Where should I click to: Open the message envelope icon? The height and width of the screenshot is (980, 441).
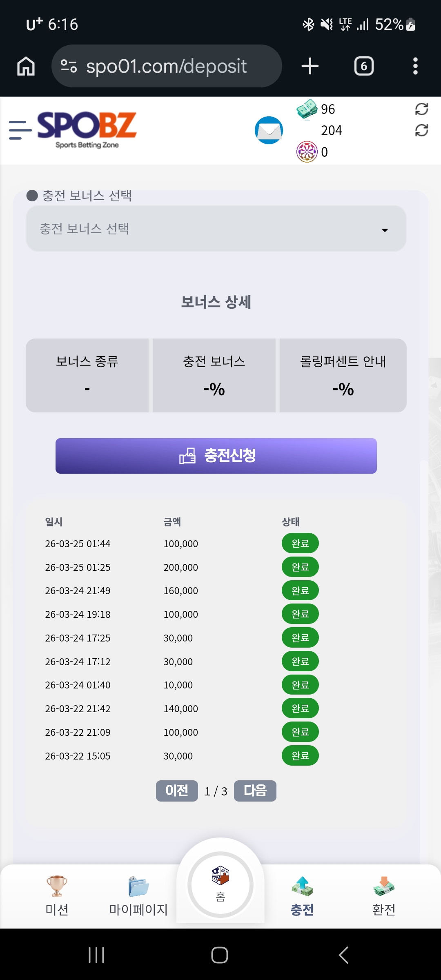269,130
